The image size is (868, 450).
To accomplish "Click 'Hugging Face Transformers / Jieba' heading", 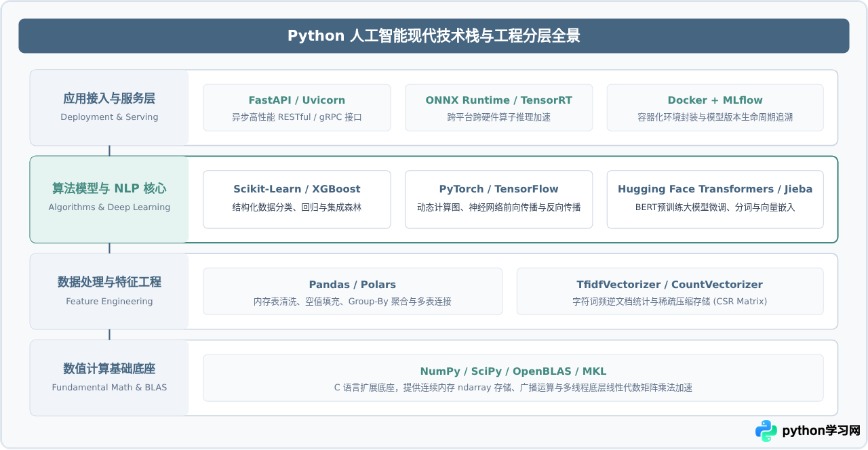I will (715, 189).
